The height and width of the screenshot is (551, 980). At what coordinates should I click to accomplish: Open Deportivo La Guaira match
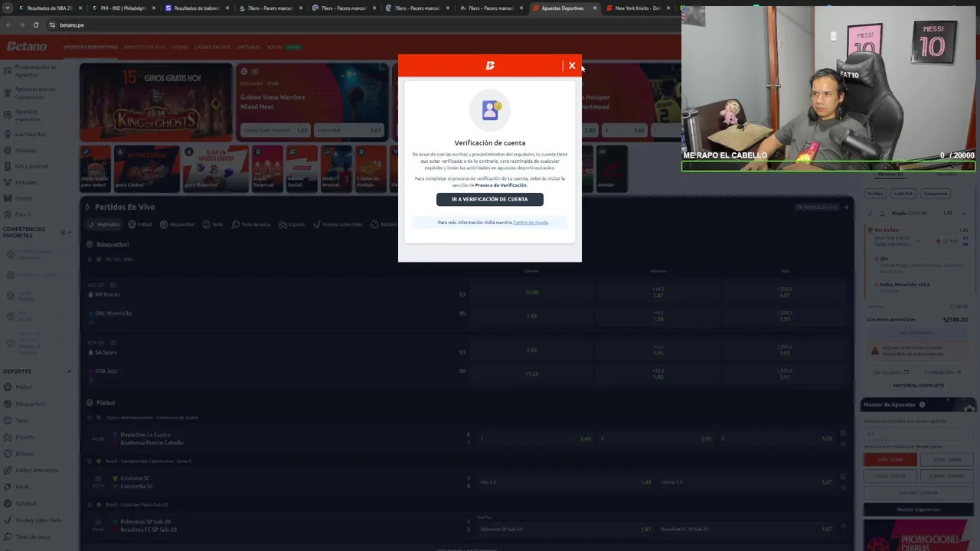click(x=145, y=435)
